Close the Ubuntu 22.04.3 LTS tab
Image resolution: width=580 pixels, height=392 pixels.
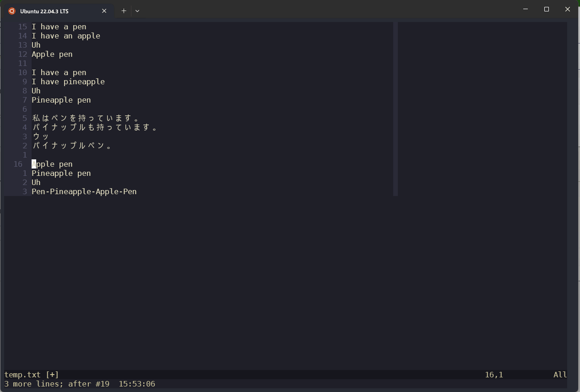pyautogui.click(x=104, y=11)
